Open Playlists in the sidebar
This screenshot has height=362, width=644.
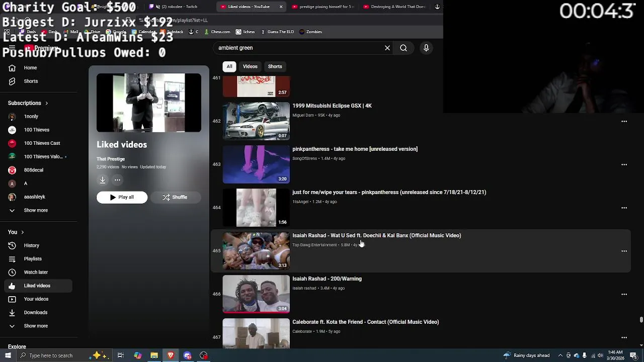click(x=38, y=259)
